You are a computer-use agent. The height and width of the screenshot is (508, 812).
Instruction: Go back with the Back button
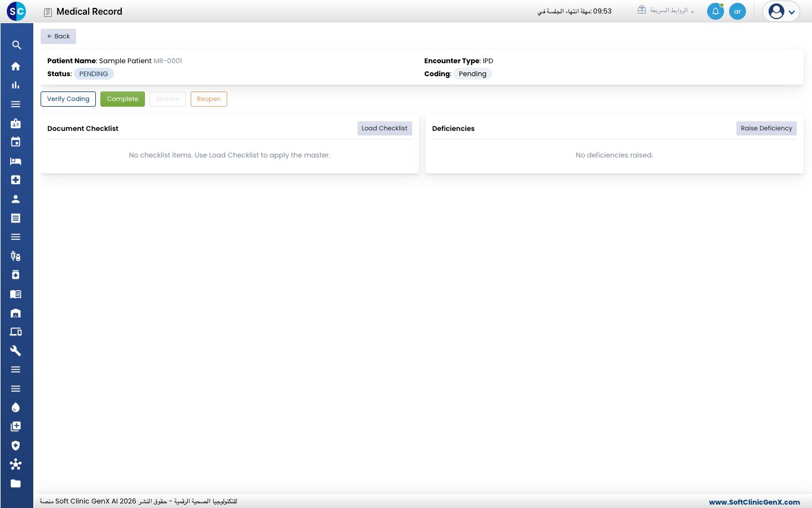(58, 36)
